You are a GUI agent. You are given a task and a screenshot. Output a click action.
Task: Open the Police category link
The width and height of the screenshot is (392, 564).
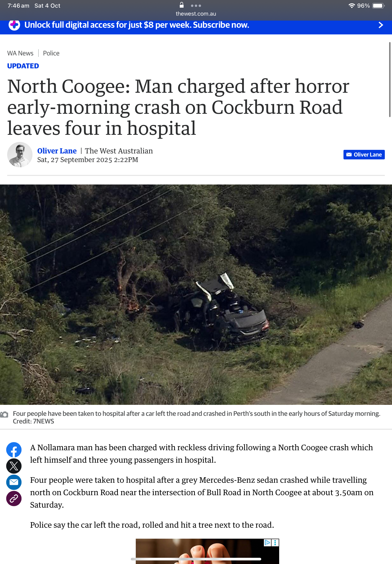[51, 53]
